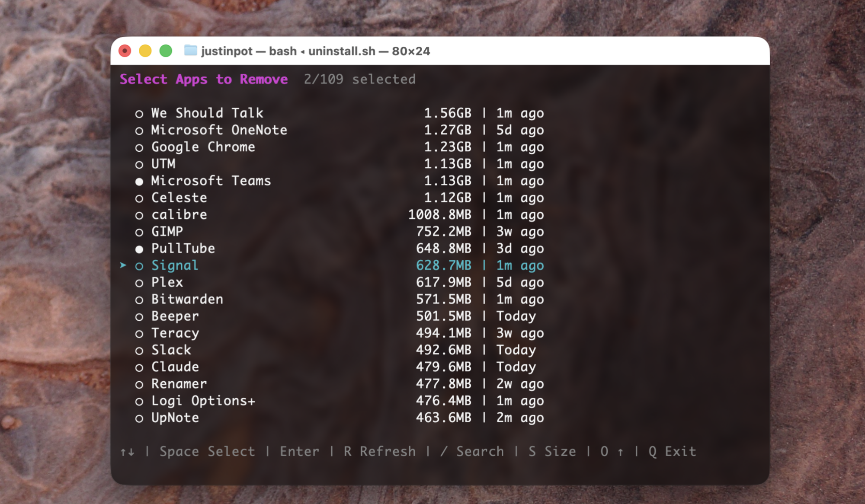This screenshot has width=865, height=504.
Task: Click the Enter hint in footer
Action: pyautogui.click(x=299, y=451)
